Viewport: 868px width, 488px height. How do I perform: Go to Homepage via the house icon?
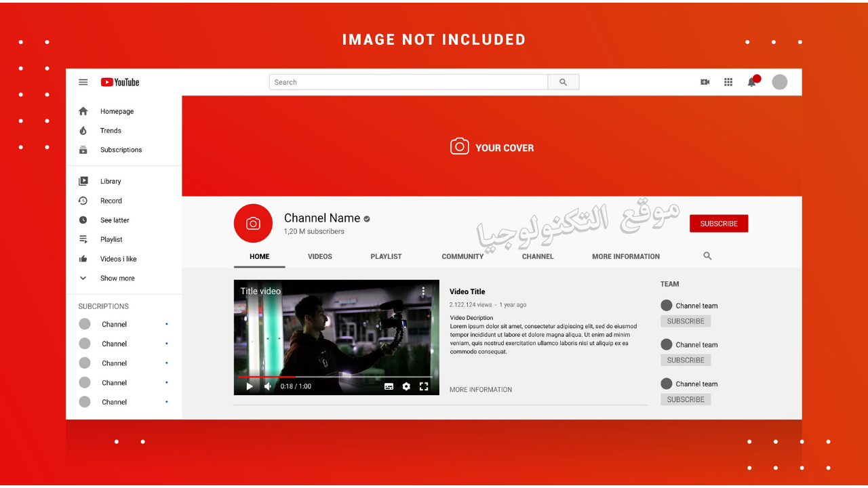(83, 111)
